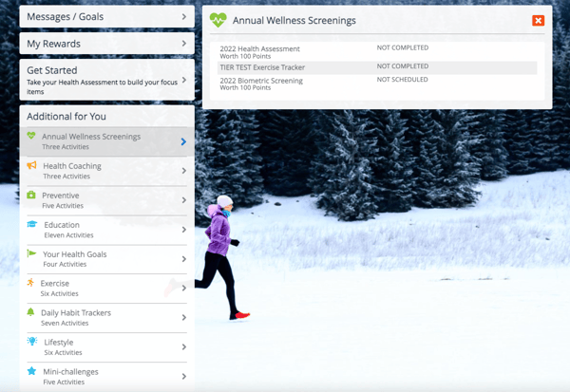The width and height of the screenshot is (570, 392).
Task: Open the Mini-challenges activities list
Action: (x=106, y=377)
